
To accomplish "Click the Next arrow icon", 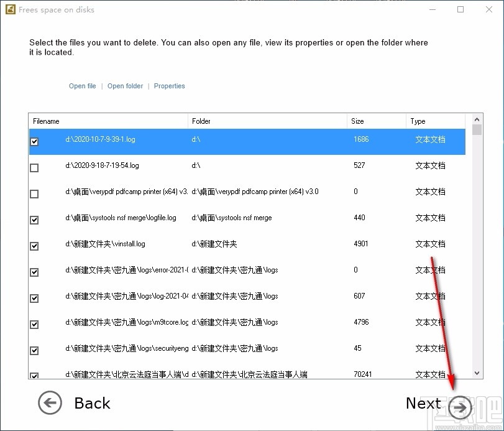I will 460,407.
